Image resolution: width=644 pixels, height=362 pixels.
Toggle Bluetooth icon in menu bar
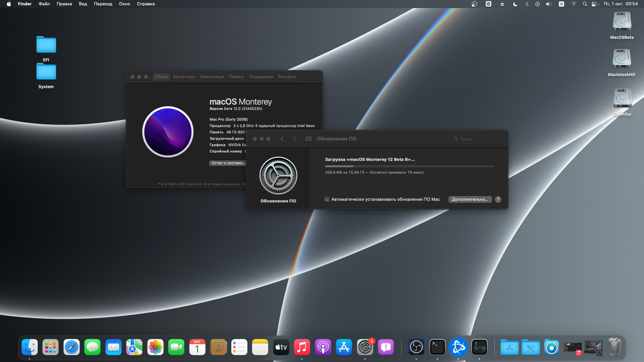pyautogui.click(x=527, y=4)
